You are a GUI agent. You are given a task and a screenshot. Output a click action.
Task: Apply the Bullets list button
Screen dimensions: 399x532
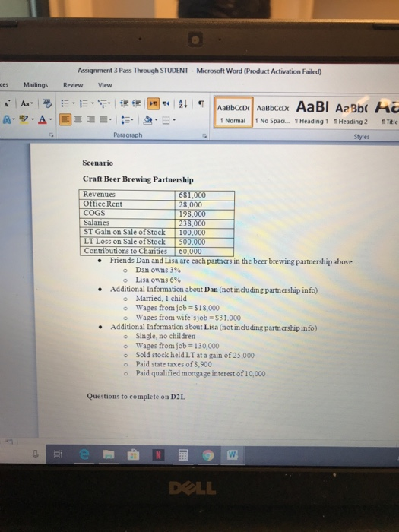coord(65,103)
